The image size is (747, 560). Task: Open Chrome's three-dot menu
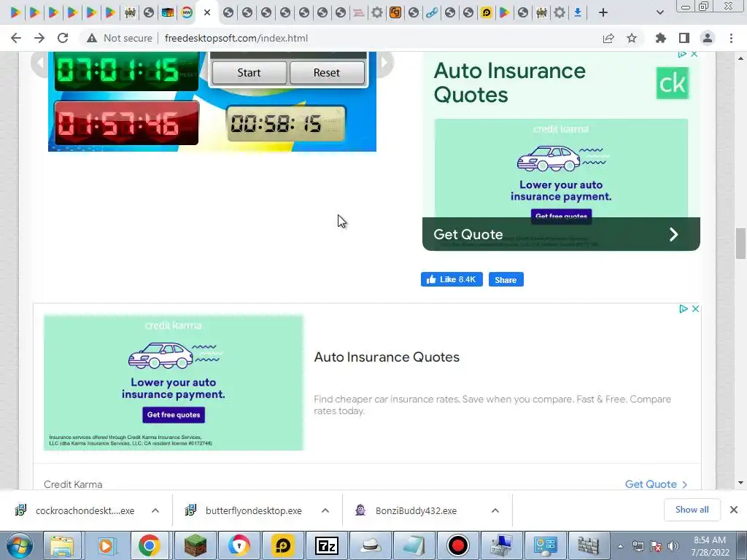[731, 38]
